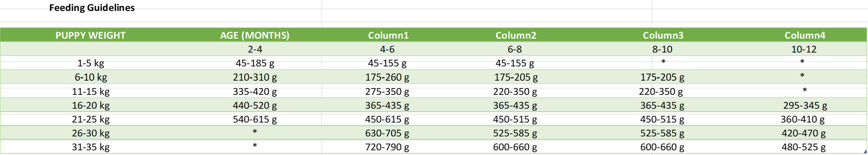Screen dimensions: 868x155
Task: Select the Feeding Guidelines title cell
Action: click(x=92, y=8)
